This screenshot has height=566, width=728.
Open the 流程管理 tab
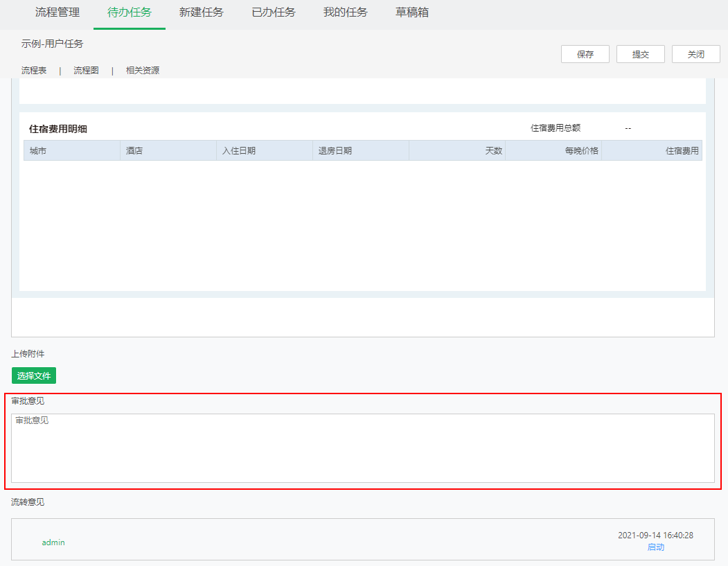(57, 12)
